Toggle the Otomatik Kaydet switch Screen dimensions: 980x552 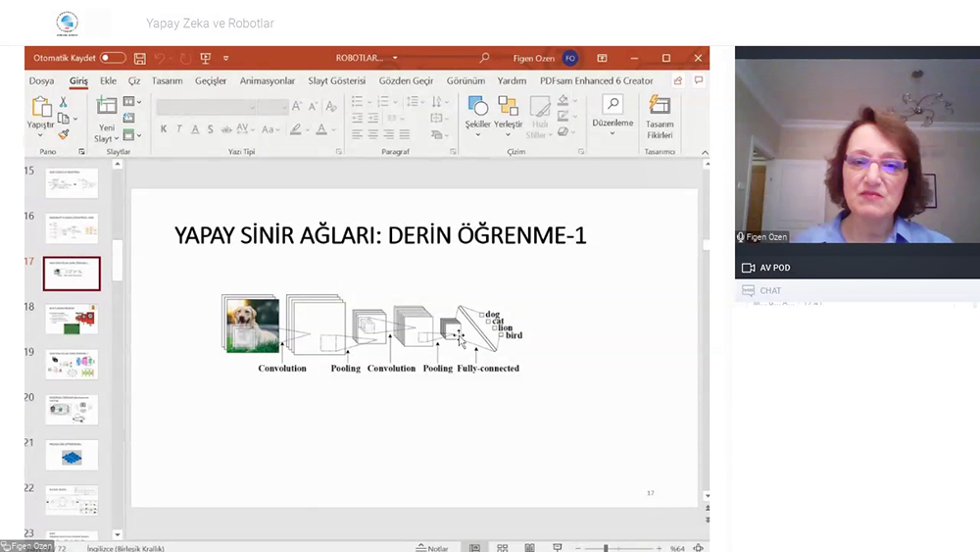tap(113, 58)
